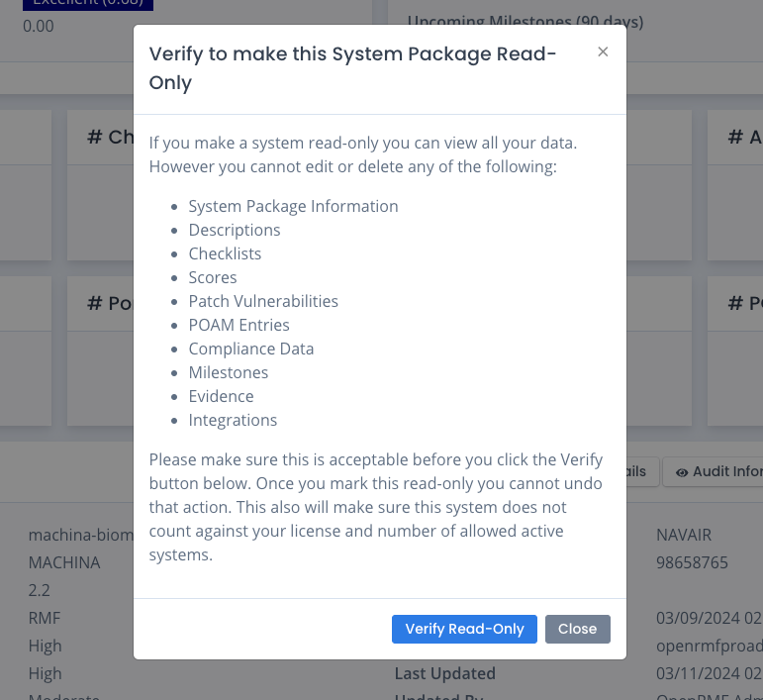Click the MACHINA text in background page
Screen dimensions: 763x700
tap(64, 562)
